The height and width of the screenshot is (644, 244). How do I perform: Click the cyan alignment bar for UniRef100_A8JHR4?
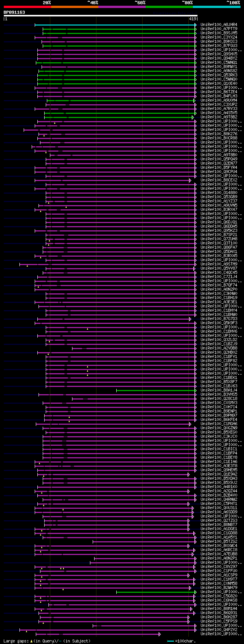tap(116, 25)
